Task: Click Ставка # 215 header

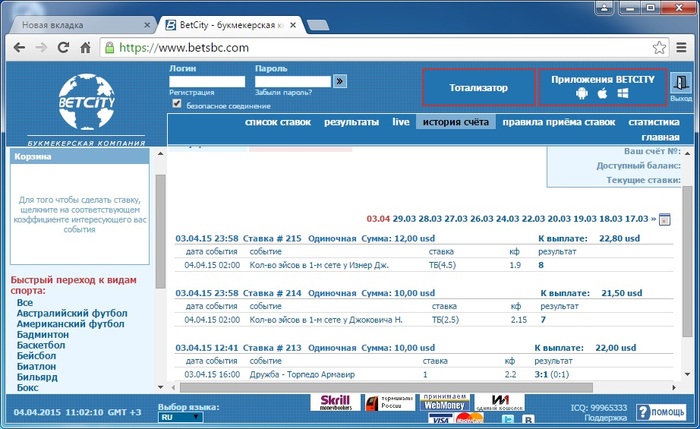Action: (272, 238)
